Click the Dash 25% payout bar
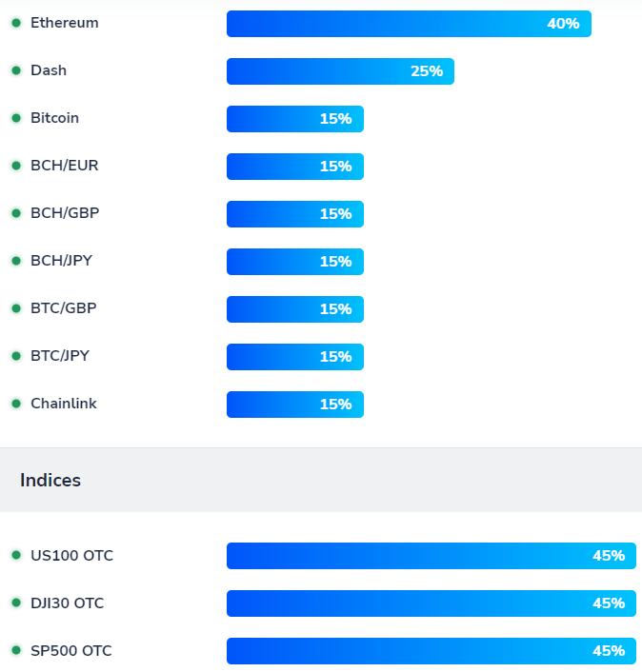 coord(340,71)
